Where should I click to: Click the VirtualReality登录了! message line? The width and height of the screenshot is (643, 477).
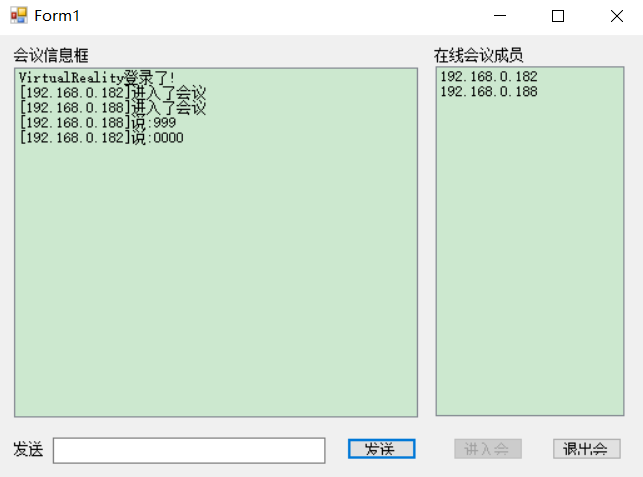[96, 77]
